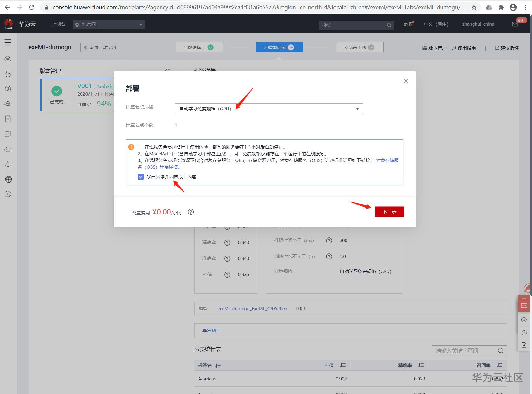Open the 更多 menu
This screenshot has height=394, width=532.
click(408, 24)
